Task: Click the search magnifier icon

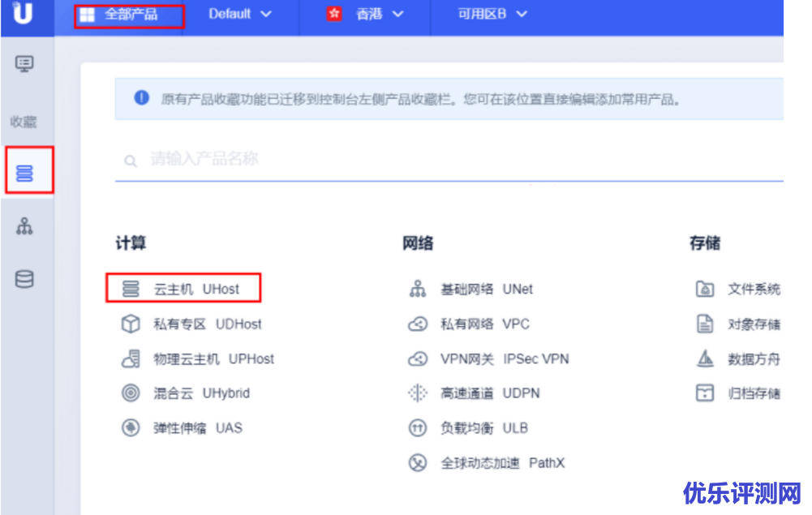Action: [131, 161]
